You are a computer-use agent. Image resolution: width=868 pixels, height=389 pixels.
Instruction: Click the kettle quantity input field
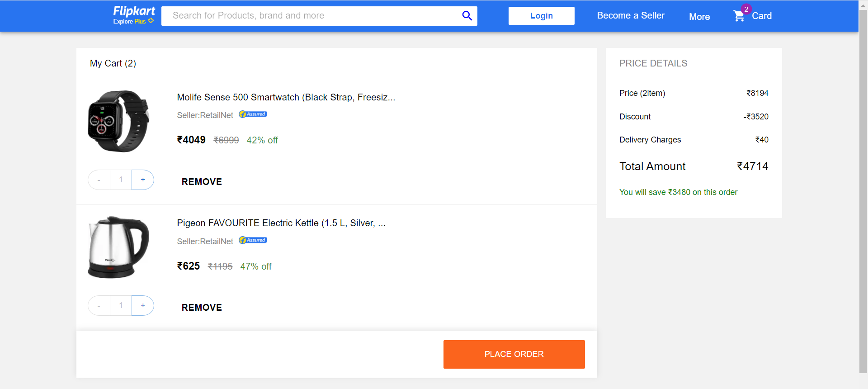coord(120,305)
